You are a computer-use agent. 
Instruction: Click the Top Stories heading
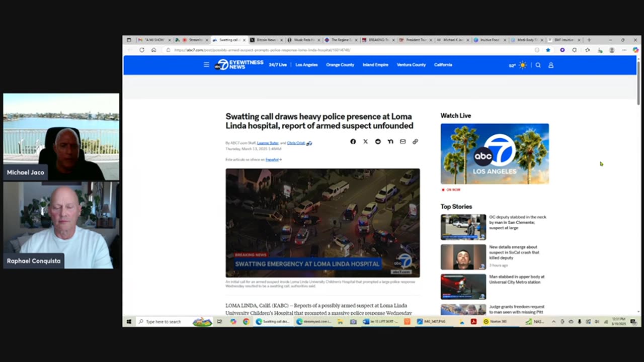pyautogui.click(x=456, y=207)
